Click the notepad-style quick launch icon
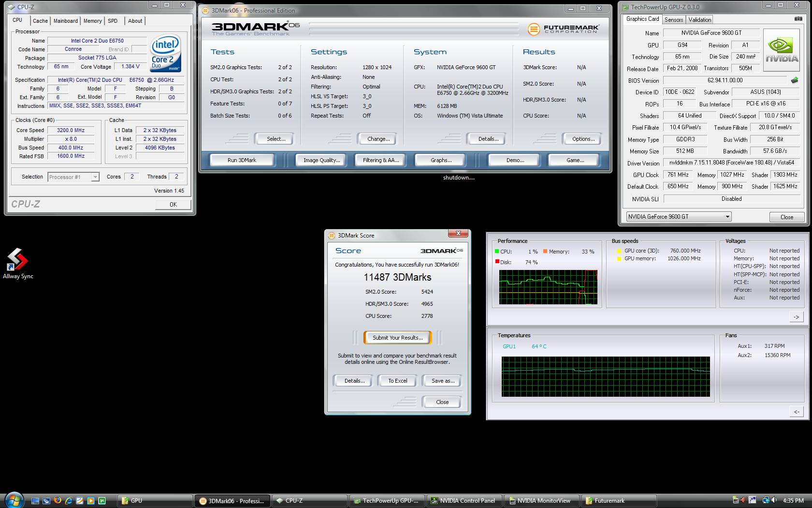812x508 pixels. point(80,501)
